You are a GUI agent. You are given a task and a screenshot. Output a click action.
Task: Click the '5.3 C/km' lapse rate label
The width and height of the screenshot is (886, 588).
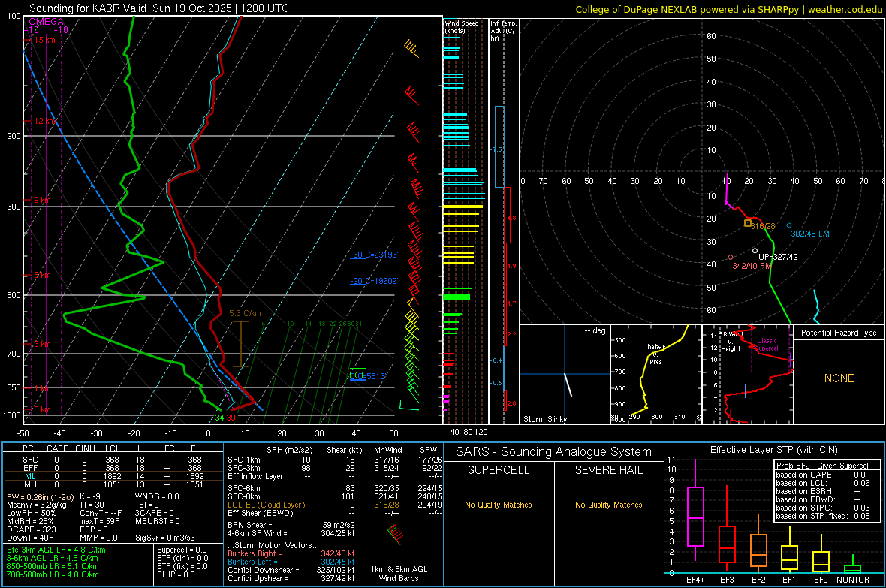tap(246, 313)
